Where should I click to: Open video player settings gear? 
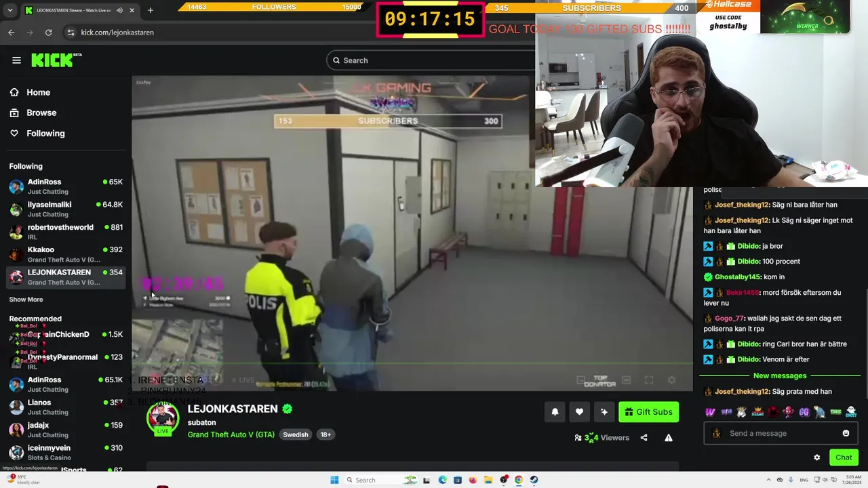coord(671,380)
